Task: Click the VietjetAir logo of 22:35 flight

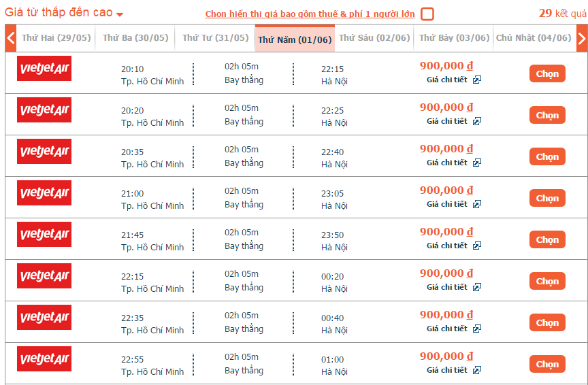Action: 44,317
